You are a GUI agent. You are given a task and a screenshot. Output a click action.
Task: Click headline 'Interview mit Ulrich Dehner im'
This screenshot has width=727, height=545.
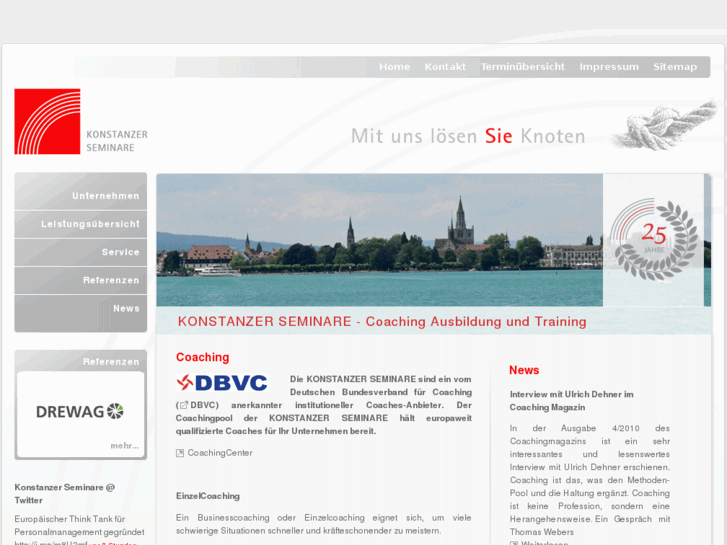[x=571, y=394]
